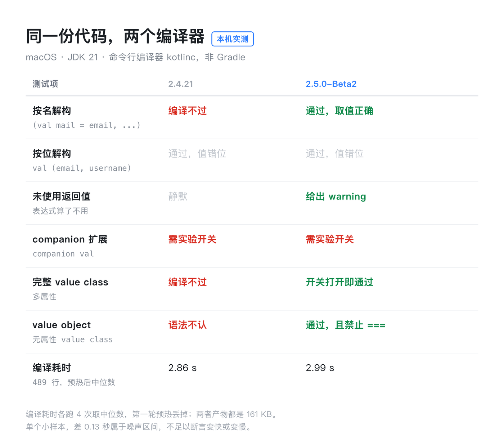Select the 2.4.21 column header
This screenshot has height=441, width=504.
pyautogui.click(x=181, y=84)
